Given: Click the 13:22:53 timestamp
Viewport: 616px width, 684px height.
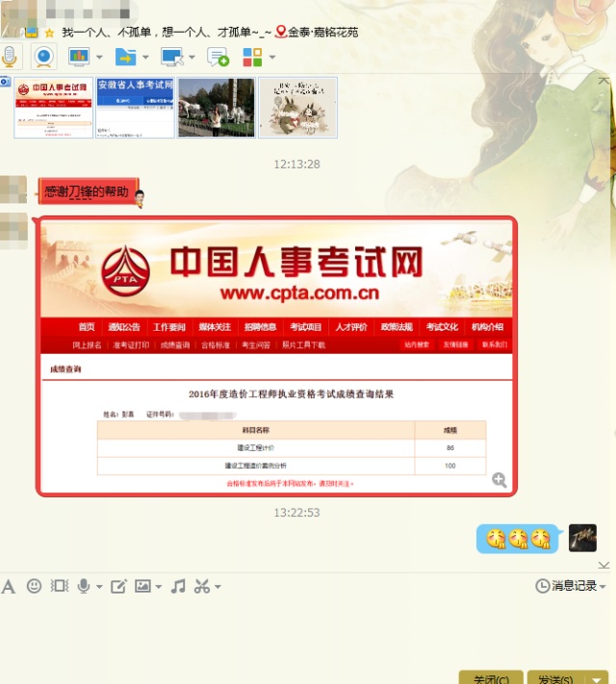Looking at the screenshot, I should [x=296, y=513].
